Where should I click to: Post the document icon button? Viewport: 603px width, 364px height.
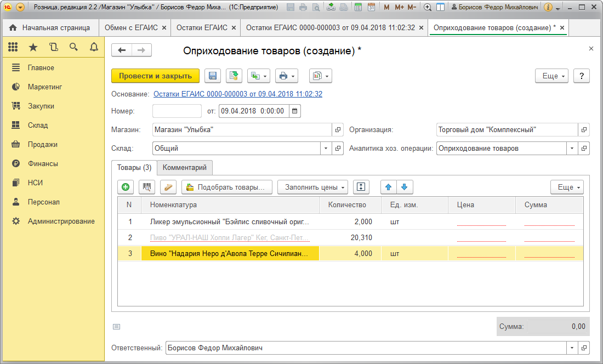(234, 76)
